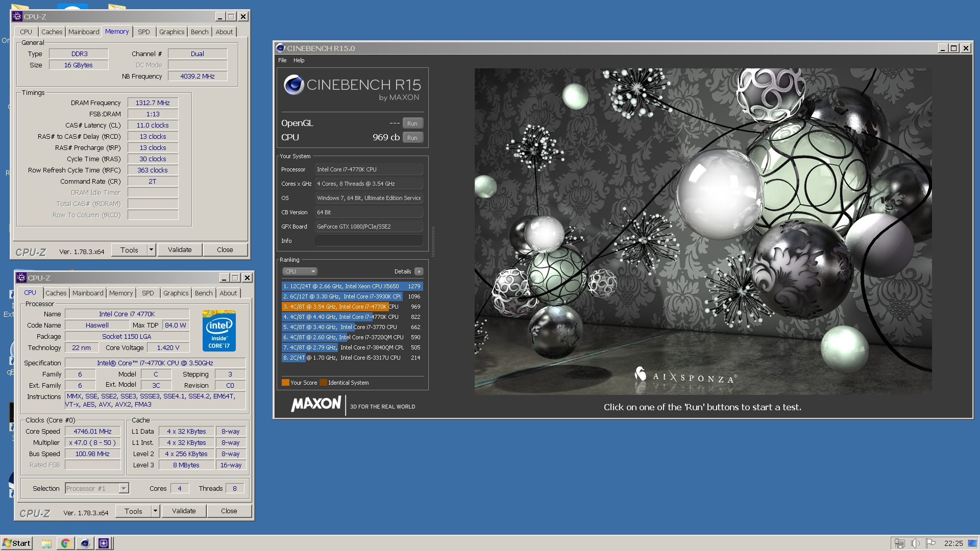Select ranking row i7-3930K 1096

(352, 296)
